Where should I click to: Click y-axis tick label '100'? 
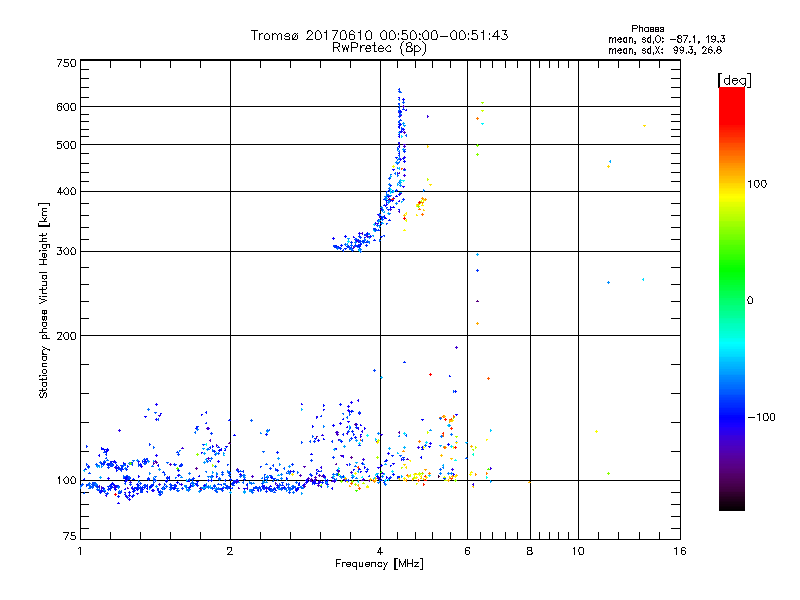66,481
